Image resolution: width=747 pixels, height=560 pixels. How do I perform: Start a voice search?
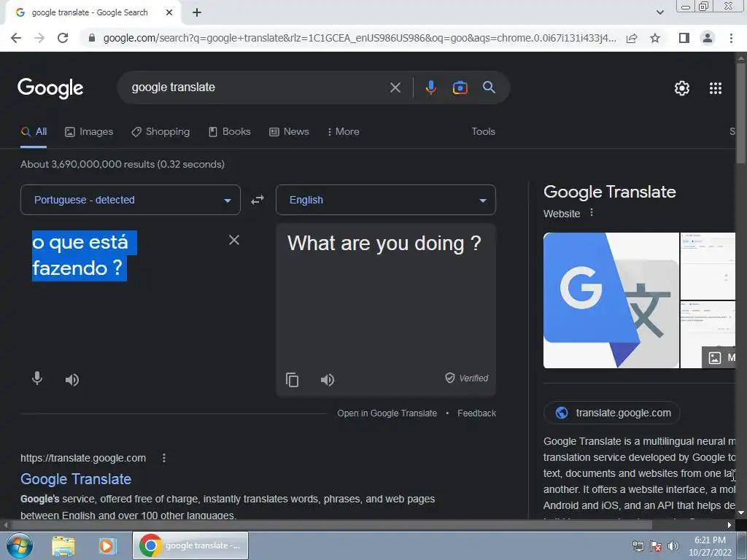point(430,87)
